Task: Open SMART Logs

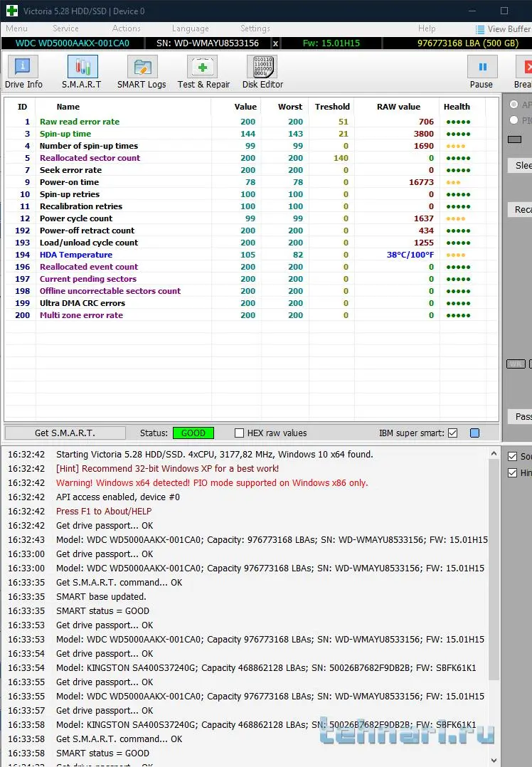Action: point(142,72)
